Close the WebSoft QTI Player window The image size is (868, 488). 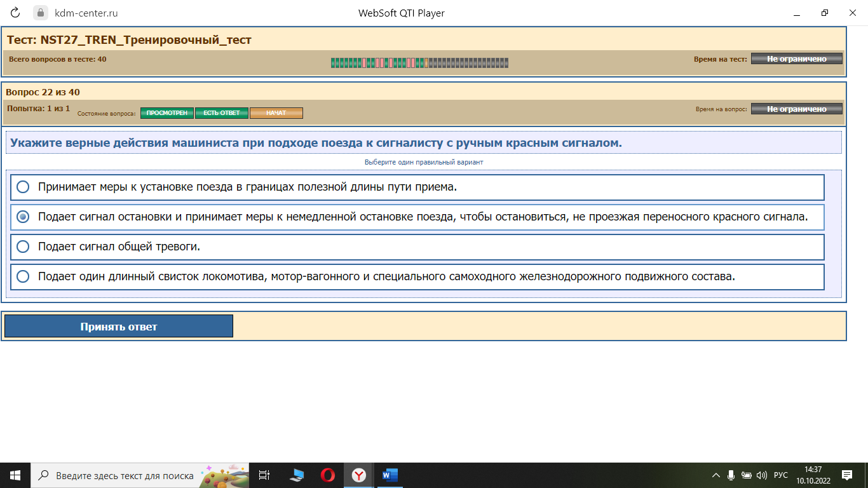[x=853, y=13]
